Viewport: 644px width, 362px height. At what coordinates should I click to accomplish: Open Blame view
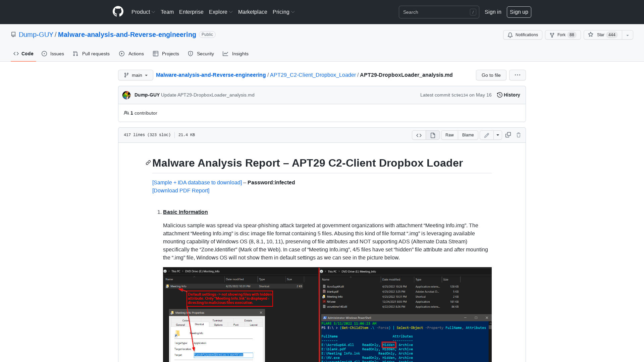(468, 135)
